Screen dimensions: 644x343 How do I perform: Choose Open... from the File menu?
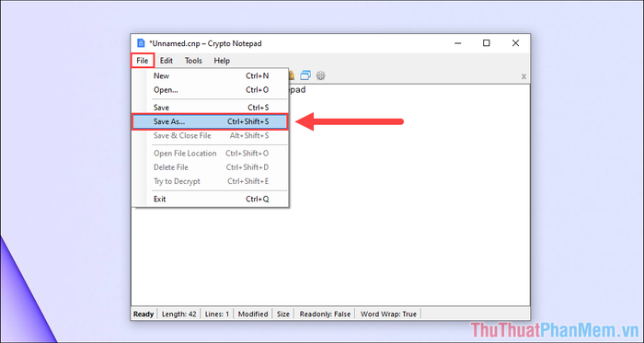tap(211, 90)
